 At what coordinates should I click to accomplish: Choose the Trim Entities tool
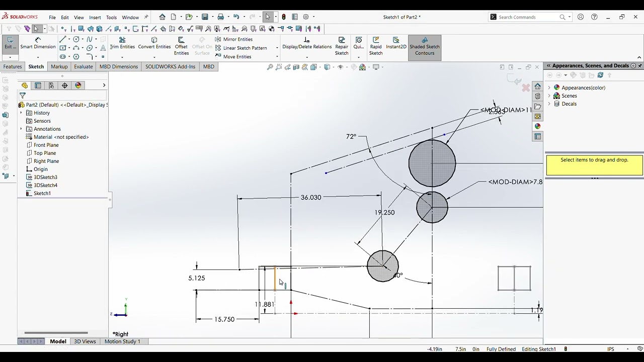(122, 43)
